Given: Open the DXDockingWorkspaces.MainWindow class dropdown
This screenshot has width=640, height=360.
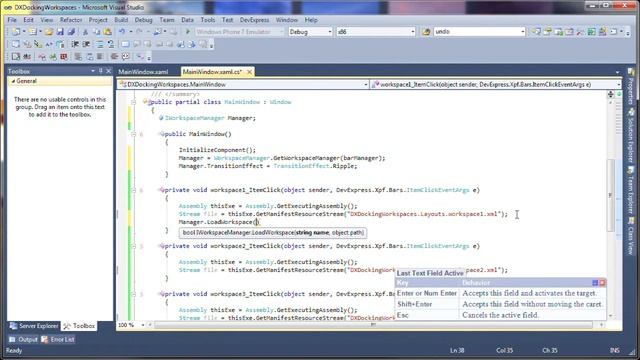Looking at the screenshot, I should pos(366,84).
